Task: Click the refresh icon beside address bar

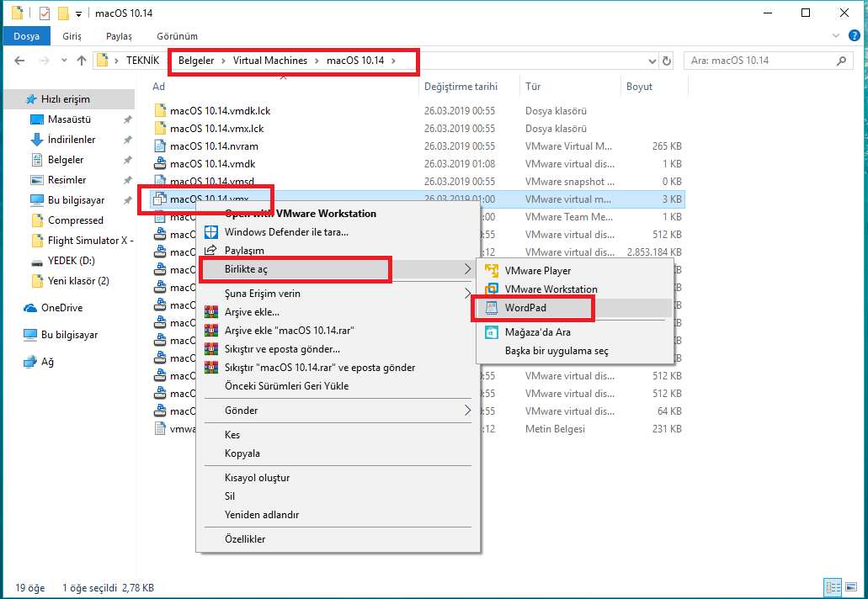Action: [668, 61]
